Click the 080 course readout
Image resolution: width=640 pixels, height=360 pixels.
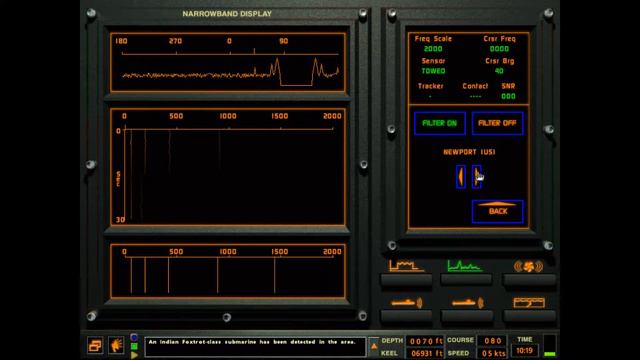(492, 341)
